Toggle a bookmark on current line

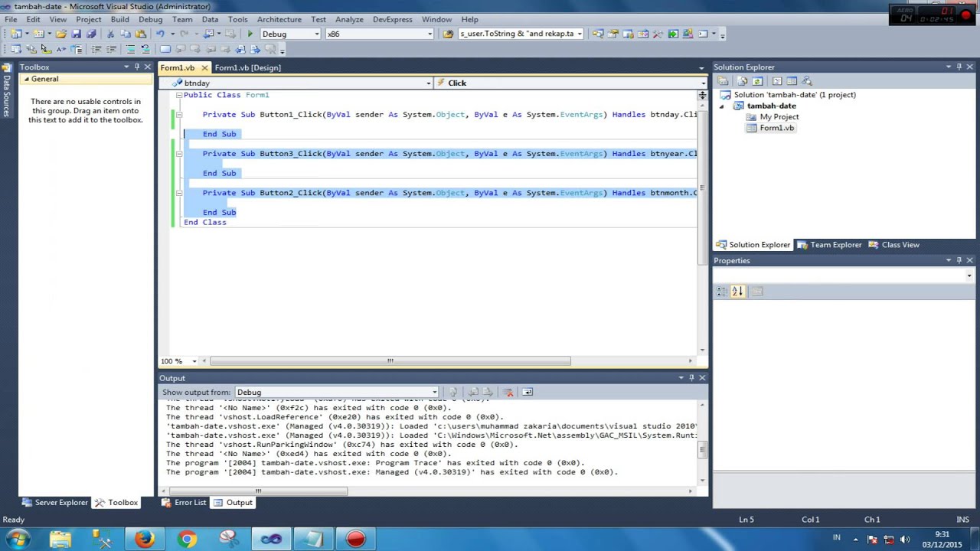[x=165, y=49]
